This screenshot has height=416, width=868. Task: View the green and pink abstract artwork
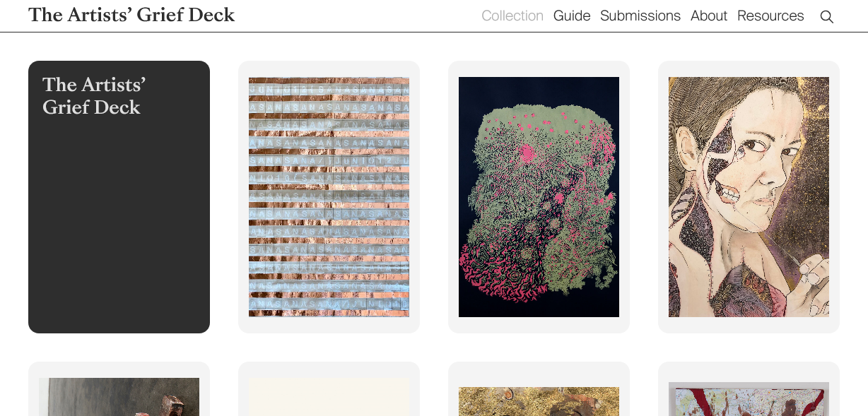tap(539, 197)
